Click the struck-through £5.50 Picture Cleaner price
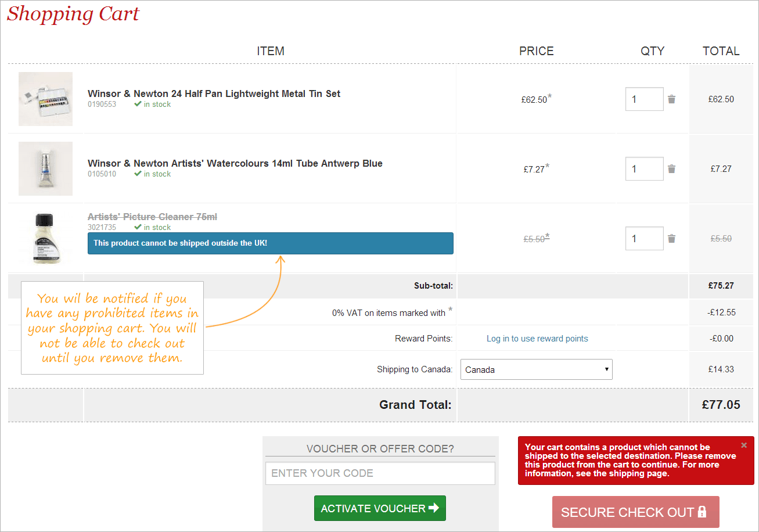Screen dimensions: 759x532 534,239
